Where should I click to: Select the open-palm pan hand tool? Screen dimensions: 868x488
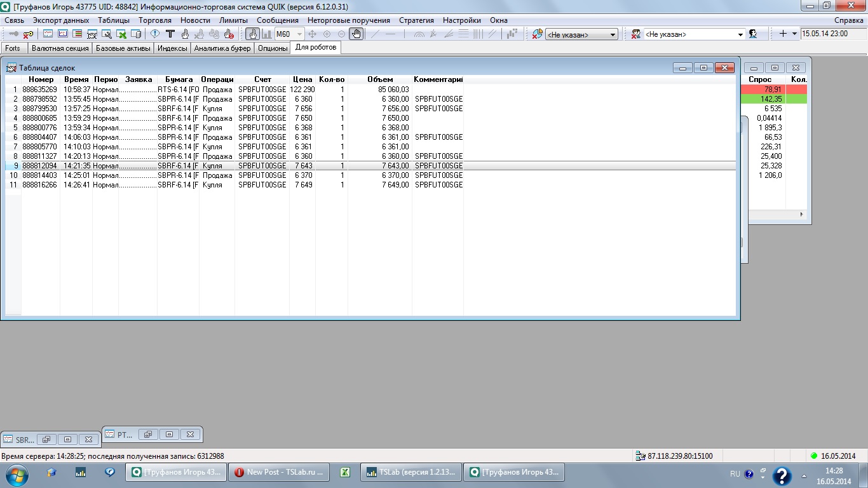pos(356,34)
